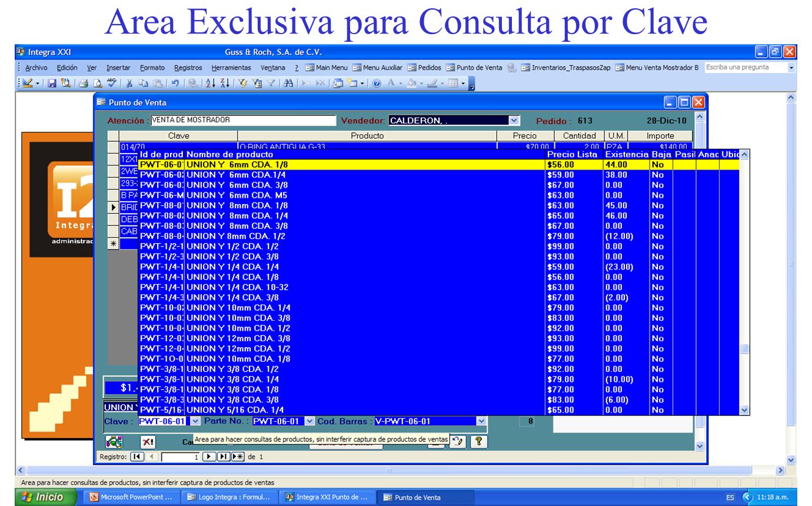This screenshot has height=506, width=812.
Task: Open Microsoft PowerPoint from the taskbar
Action: (x=131, y=497)
